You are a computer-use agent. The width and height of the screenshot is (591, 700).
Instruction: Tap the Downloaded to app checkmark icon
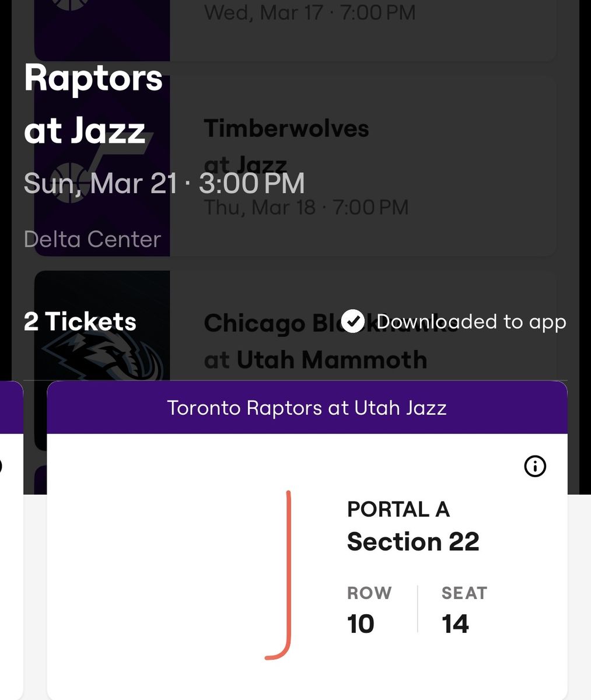[x=353, y=321]
